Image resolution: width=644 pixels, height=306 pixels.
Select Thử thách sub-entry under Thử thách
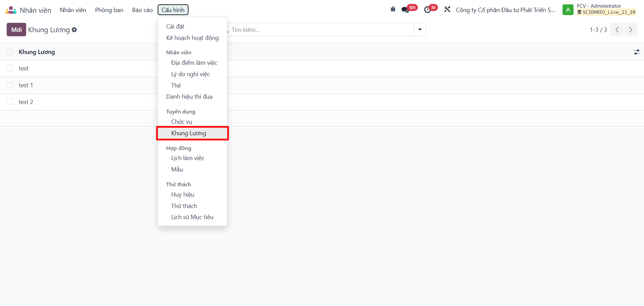pos(193,206)
